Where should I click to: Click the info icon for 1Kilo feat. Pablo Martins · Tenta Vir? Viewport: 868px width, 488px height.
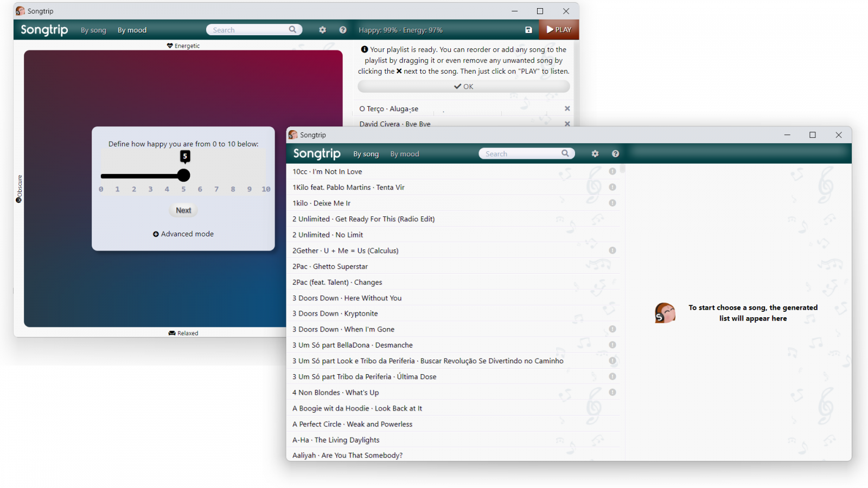[x=612, y=187]
